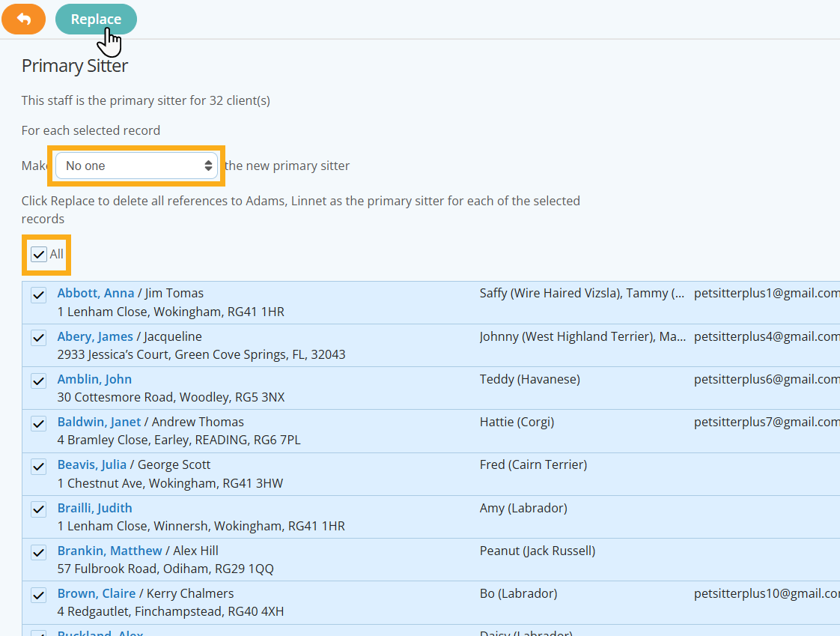
Task: Click the up-down stepper on the sitter selector
Action: pyautogui.click(x=209, y=166)
